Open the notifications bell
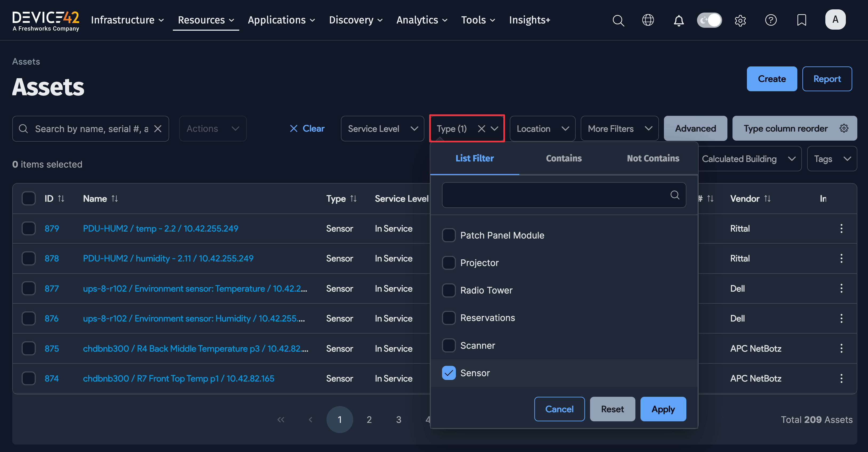The image size is (868, 452). [x=679, y=20]
